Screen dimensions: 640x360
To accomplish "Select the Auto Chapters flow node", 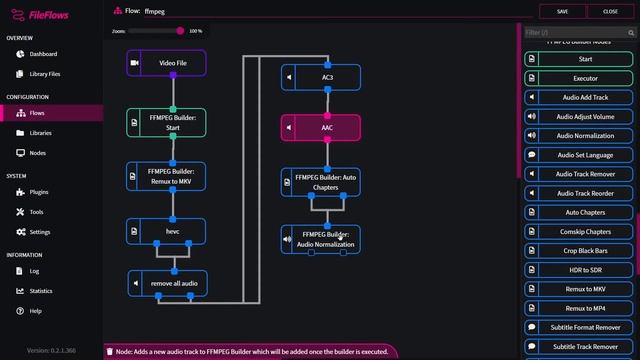I will [321, 182].
